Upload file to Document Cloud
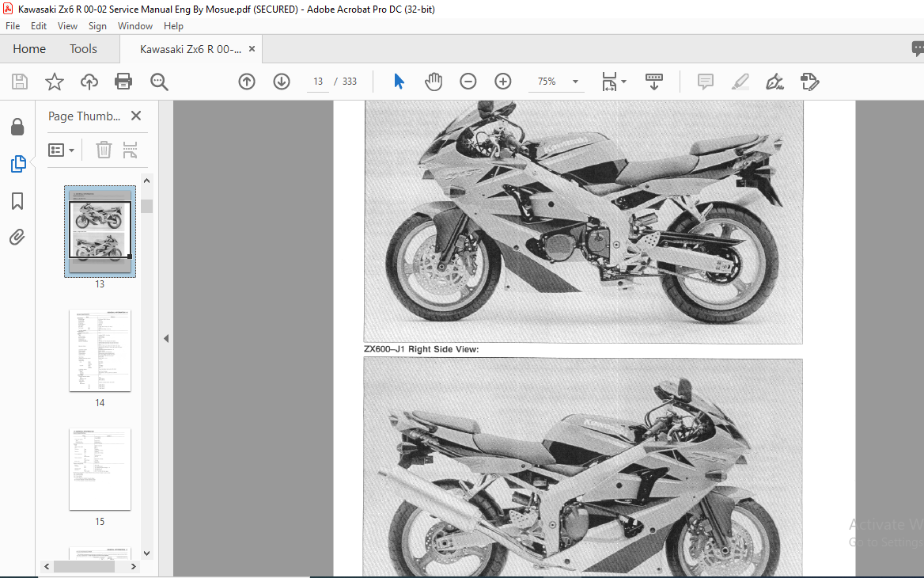The width and height of the screenshot is (924, 578). (x=89, y=82)
